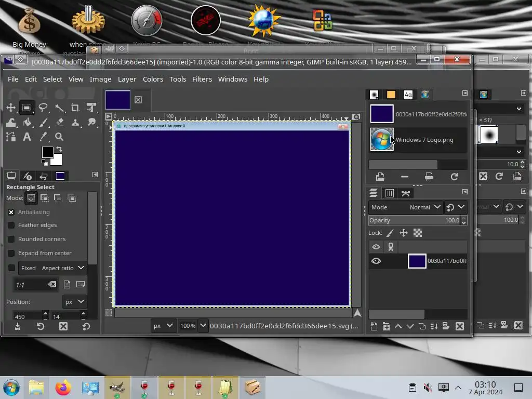The width and height of the screenshot is (532, 399).
Task: Select the Smudge tool
Action: tap(91, 123)
